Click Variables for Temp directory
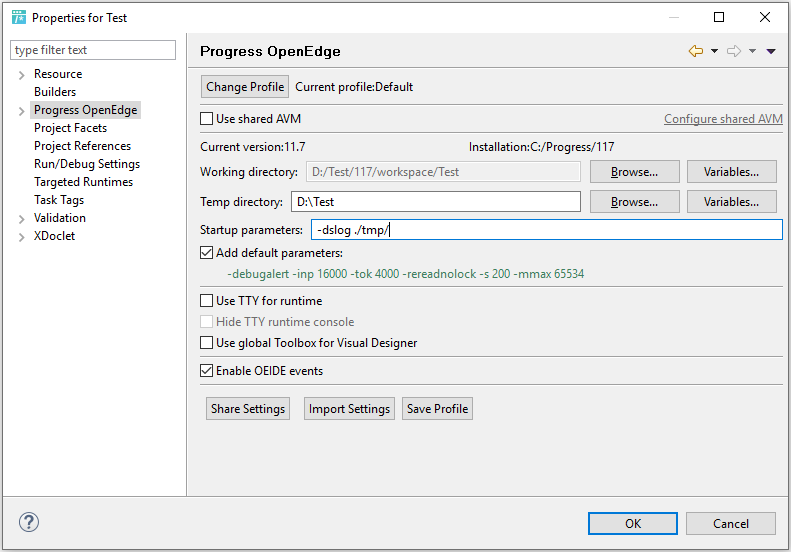The image size is (791, 552). tap(731, 202)
